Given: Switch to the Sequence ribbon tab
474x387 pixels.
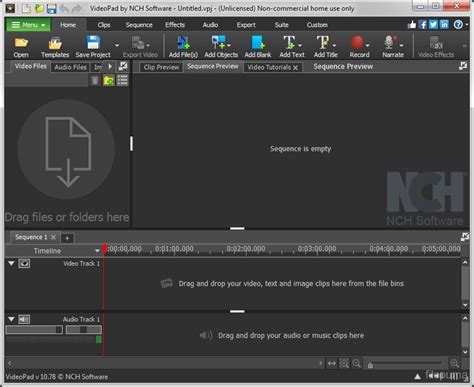Looking at the screenshot, I should (x=139, y=25).
